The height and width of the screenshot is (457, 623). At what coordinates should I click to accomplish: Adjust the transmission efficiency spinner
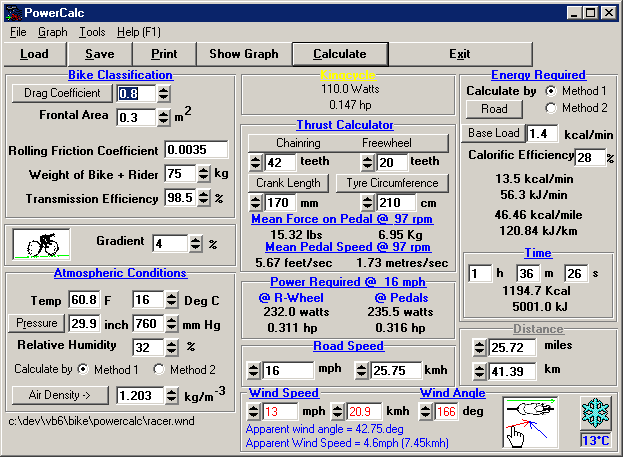pos(203,198)
